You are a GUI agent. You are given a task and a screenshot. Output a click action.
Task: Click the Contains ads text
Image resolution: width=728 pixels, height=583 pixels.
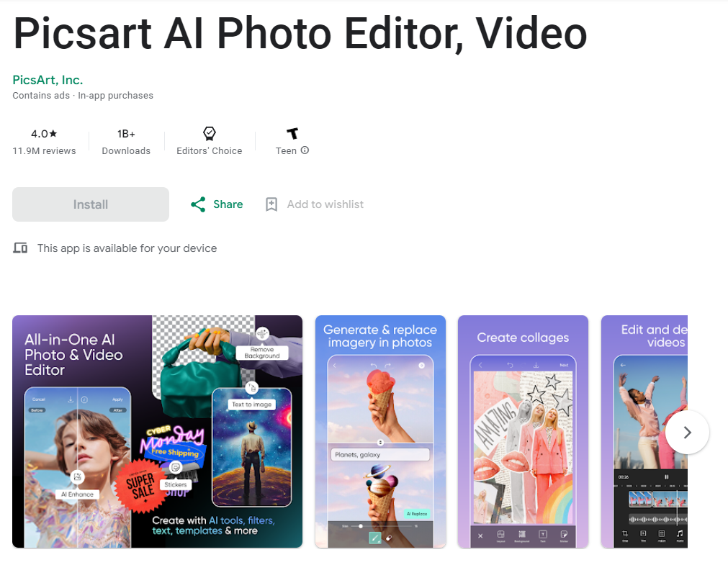tap(41, 95)
